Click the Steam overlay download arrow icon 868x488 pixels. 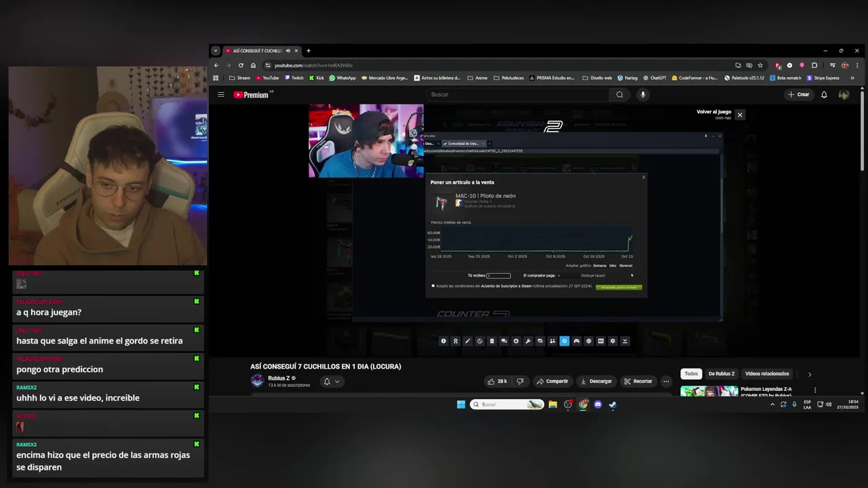pyautogui.click(x=625, y=341)
